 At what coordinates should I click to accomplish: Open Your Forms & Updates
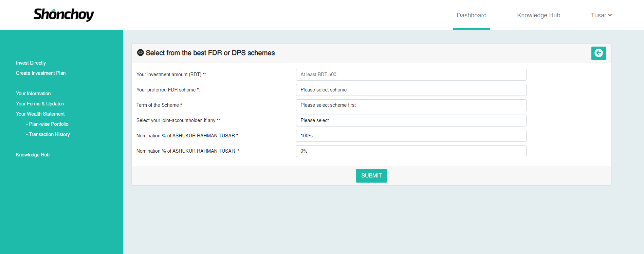coord(40,104)
